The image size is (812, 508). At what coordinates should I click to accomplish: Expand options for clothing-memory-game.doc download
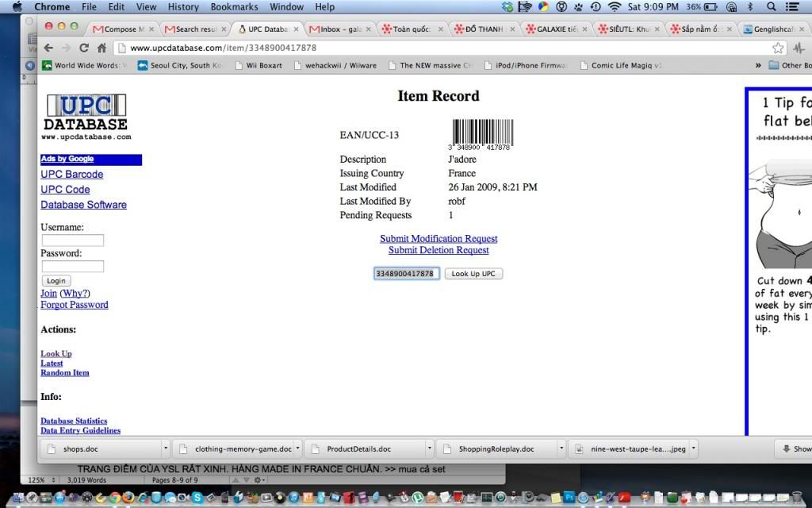pos(298,448)
